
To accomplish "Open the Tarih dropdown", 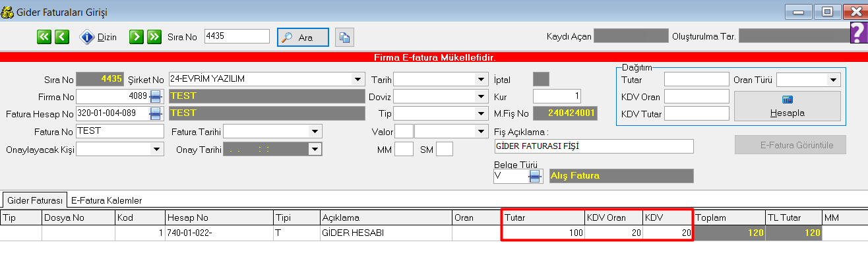I will (481, 79).
